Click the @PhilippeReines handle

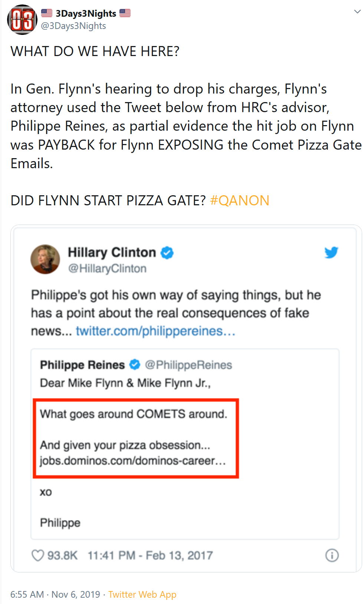coord(188,365)
